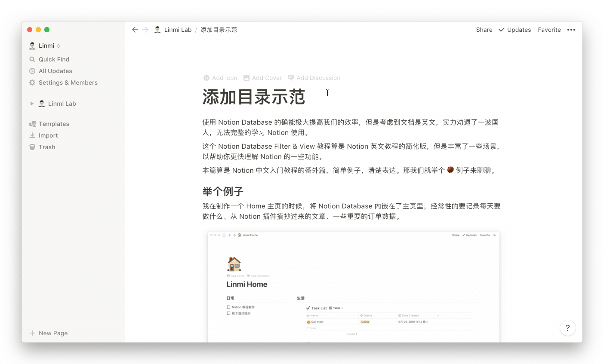
Task: Open page Updates in top bar
Action: pyautogui.click(x=515, y=30)
